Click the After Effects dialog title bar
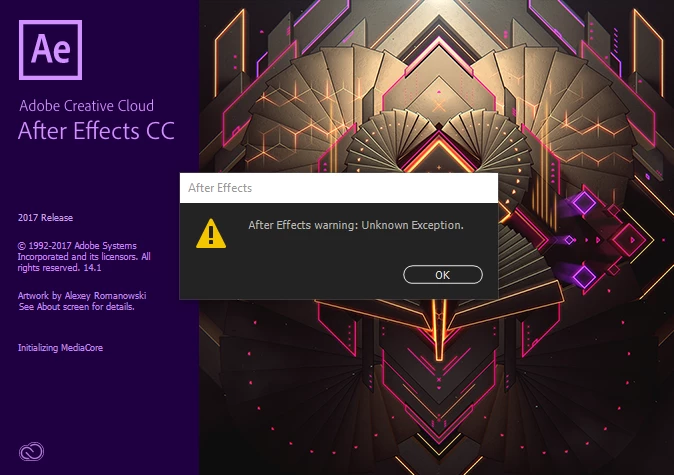Viewport: 674px width, 475px height. tap(339, 188)
